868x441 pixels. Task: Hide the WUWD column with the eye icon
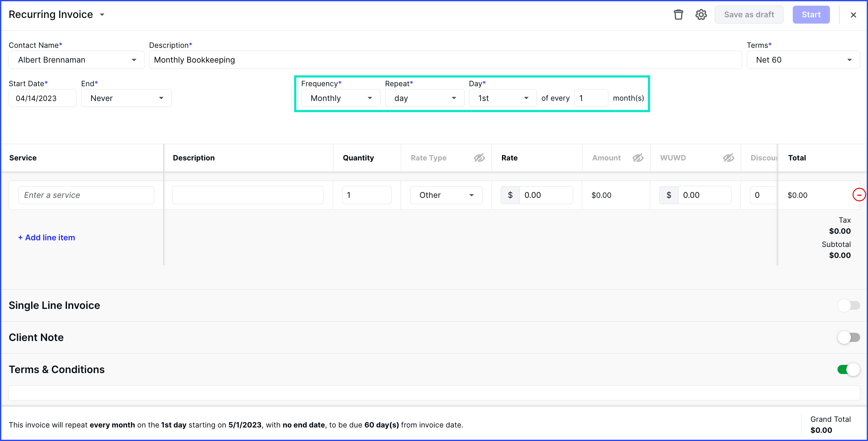tap(729, 157)
